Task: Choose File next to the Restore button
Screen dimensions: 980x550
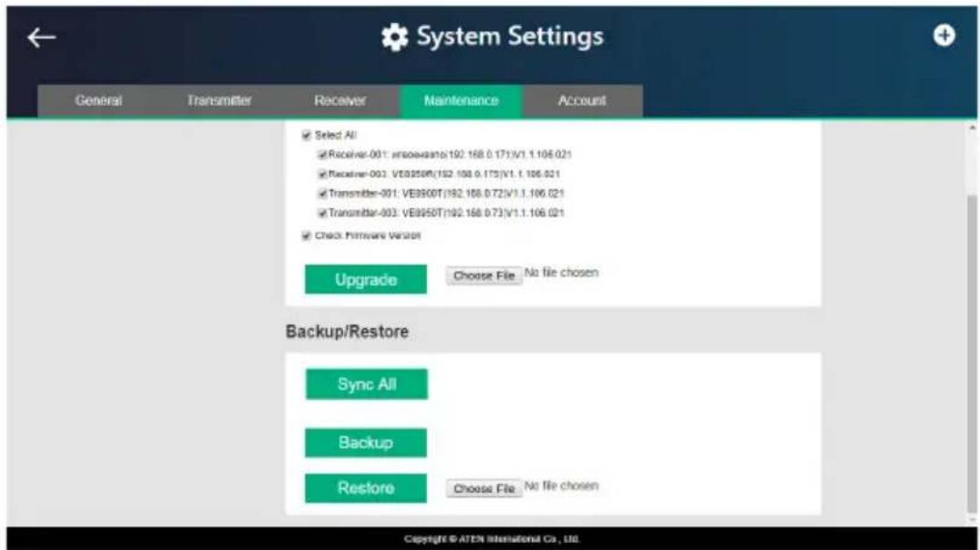Action: pos(484,489)
